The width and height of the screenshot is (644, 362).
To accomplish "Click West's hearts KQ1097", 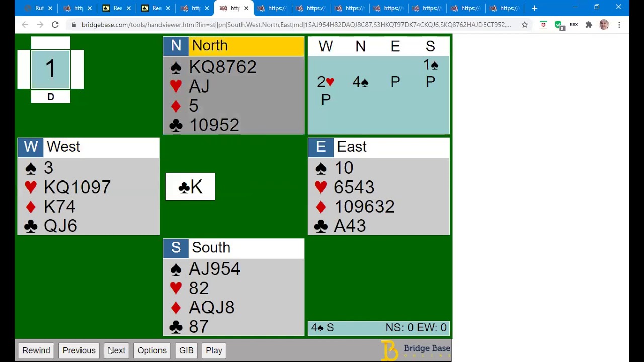I will [x=77, y=187].
